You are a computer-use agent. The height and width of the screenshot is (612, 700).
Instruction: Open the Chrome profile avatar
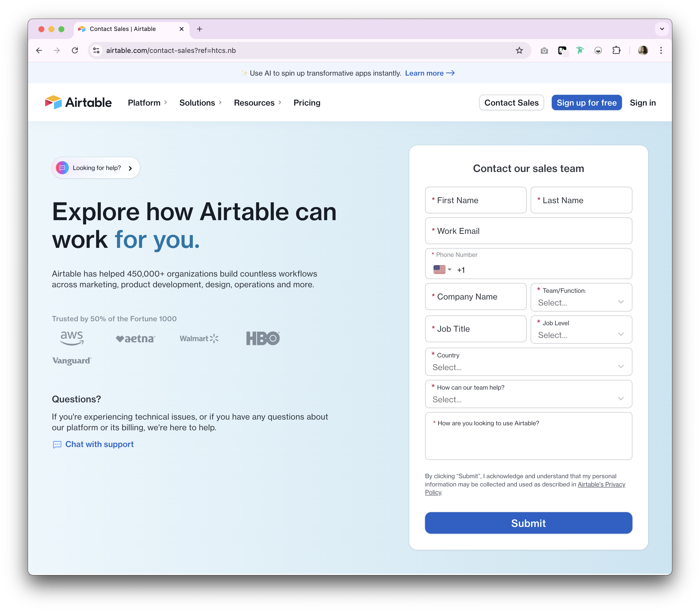[643, 51]
